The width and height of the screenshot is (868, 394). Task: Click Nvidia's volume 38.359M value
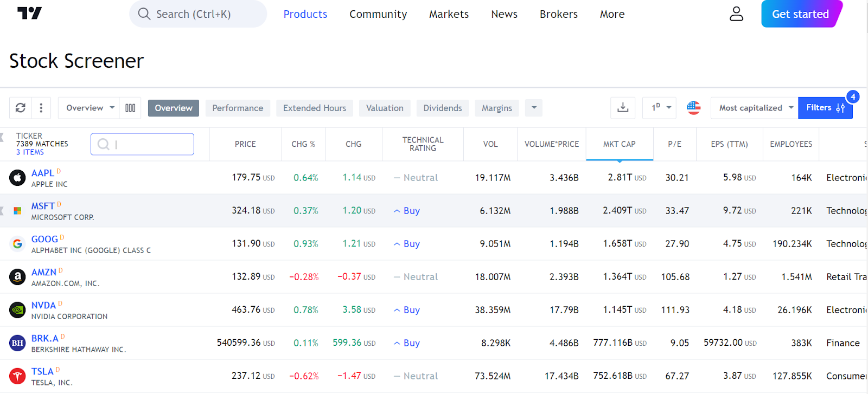493,310
